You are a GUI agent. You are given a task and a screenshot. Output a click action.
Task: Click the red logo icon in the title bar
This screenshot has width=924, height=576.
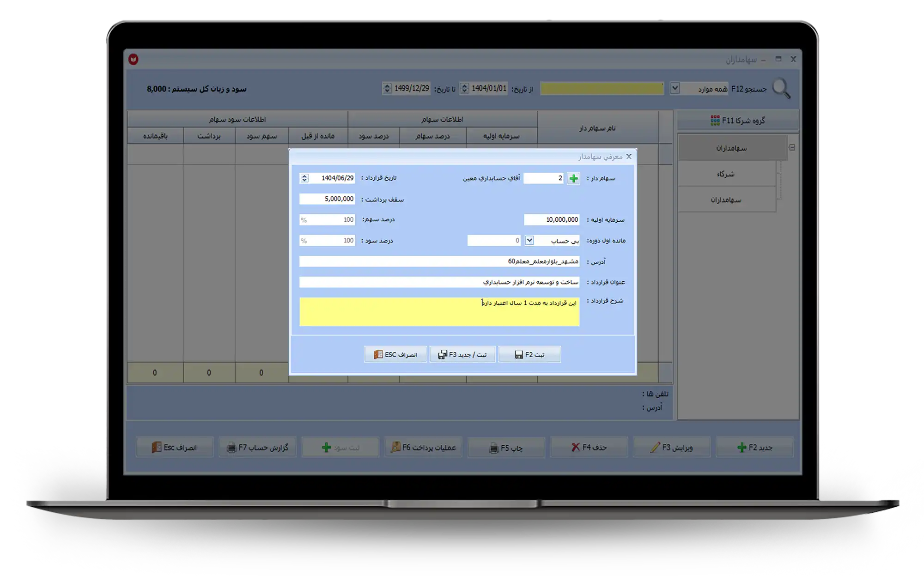tap(134, 59)
